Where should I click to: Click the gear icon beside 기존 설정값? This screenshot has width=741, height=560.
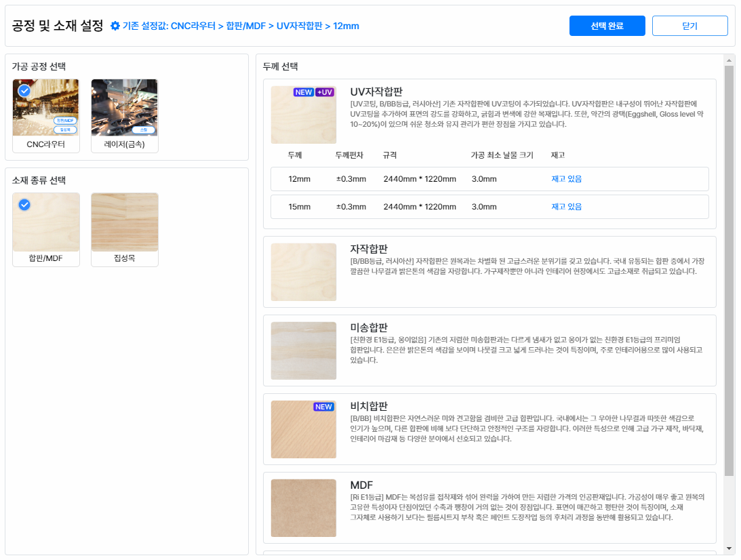tap(115, 26)
